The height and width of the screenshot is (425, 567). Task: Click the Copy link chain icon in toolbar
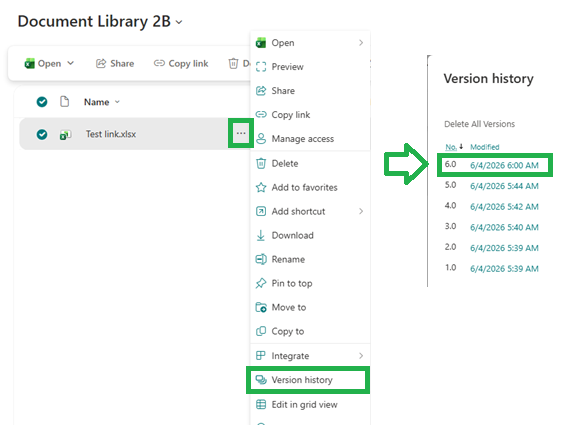click(159, 63)
